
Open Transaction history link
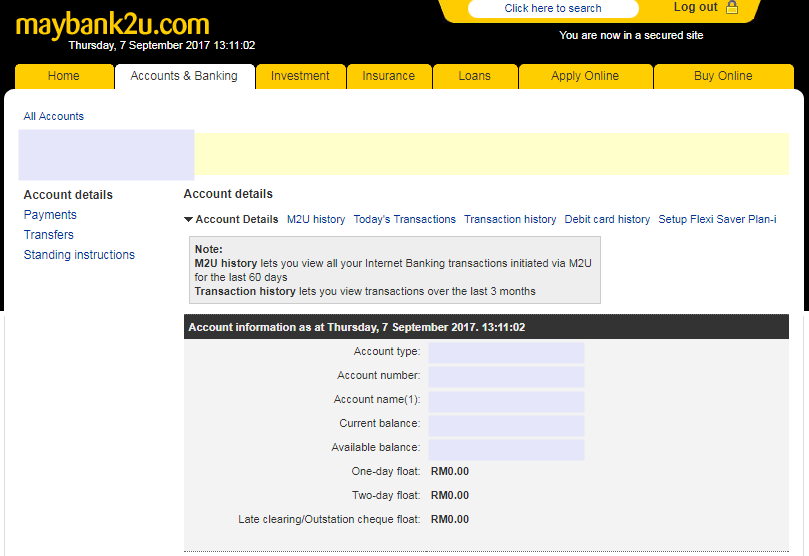510,220
